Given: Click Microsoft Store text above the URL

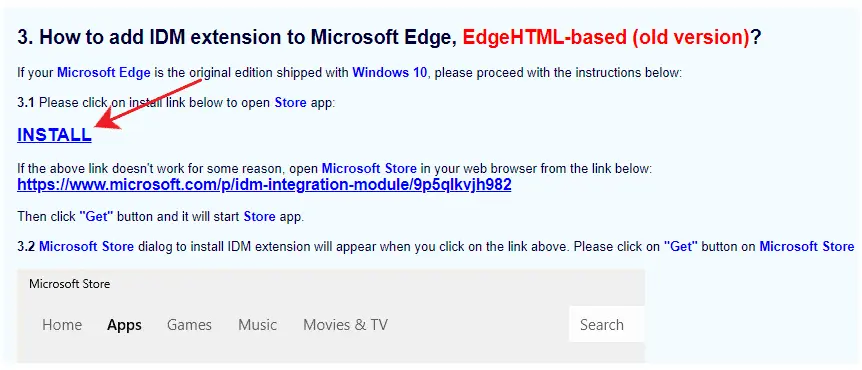Looking at the screenshot, I should pos(369,168).
